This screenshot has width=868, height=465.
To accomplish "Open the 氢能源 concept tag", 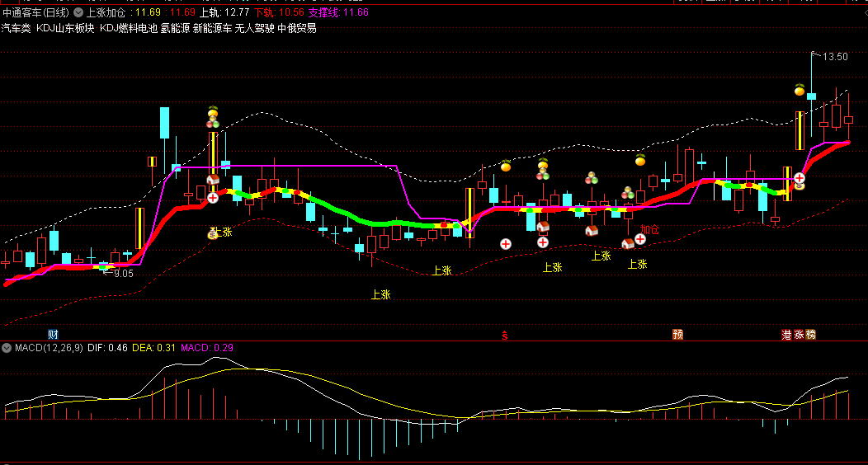I will point(174,28).
